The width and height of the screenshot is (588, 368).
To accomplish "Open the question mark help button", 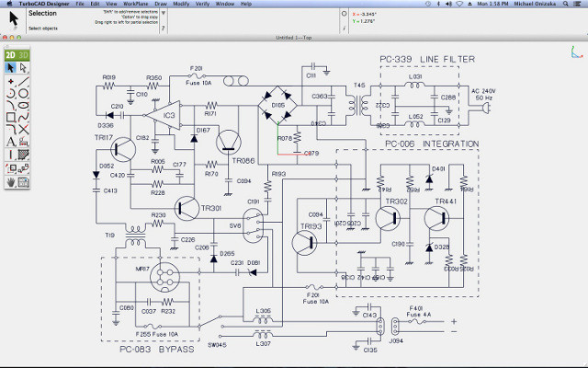I will (x=164, y=29).
